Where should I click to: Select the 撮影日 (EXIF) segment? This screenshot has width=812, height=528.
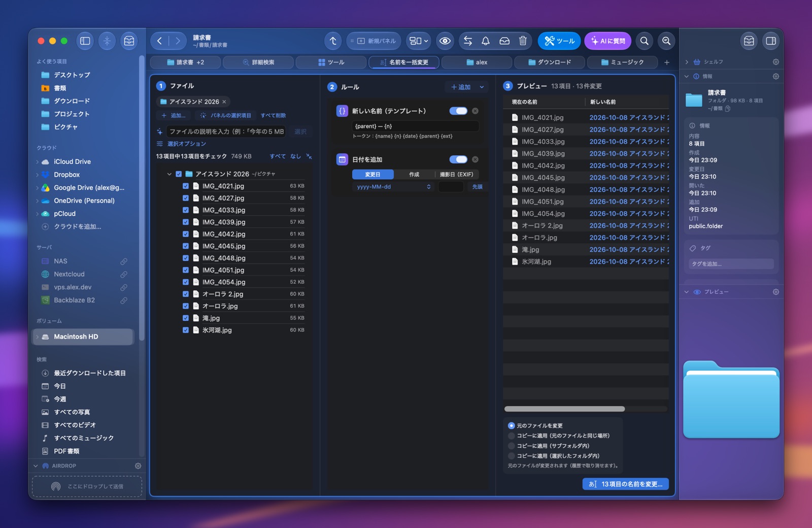coord(456,174)
